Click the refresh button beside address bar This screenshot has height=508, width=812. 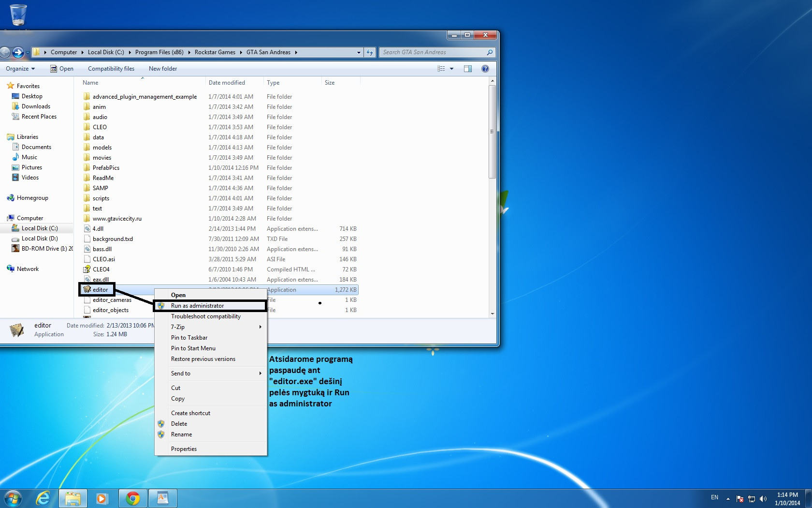pyautogui.click(x=370, y=52)
